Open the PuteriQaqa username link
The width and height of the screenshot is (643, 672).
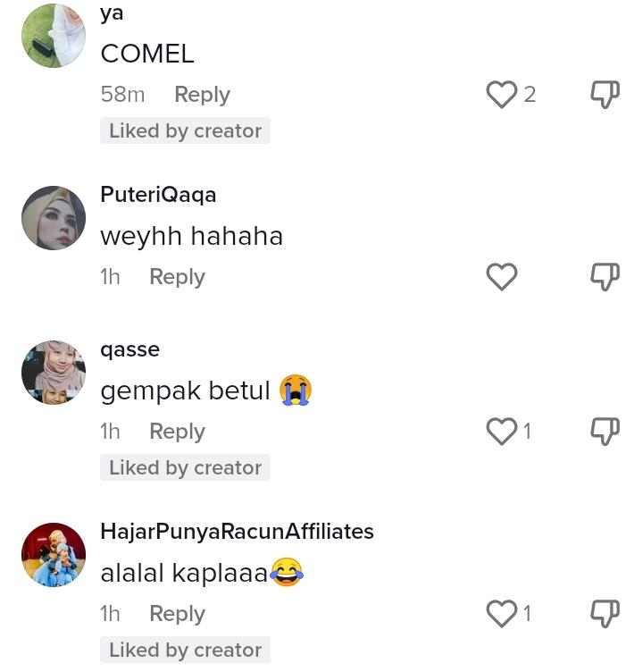[158, 195]
